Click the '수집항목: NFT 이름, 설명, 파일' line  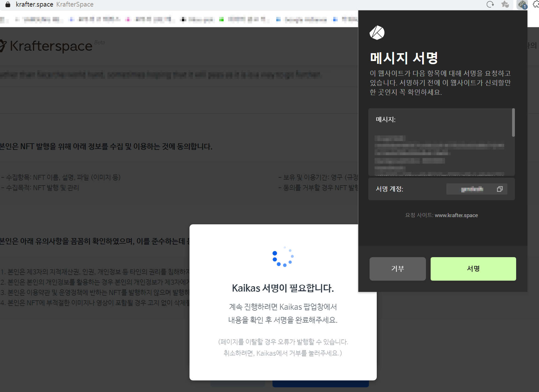(x=61, y=177)
